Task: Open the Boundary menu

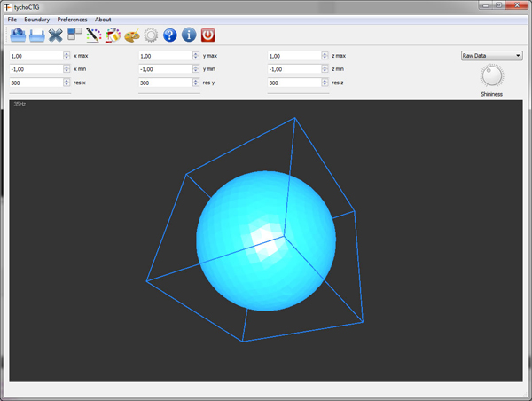Action: point(36,19)
